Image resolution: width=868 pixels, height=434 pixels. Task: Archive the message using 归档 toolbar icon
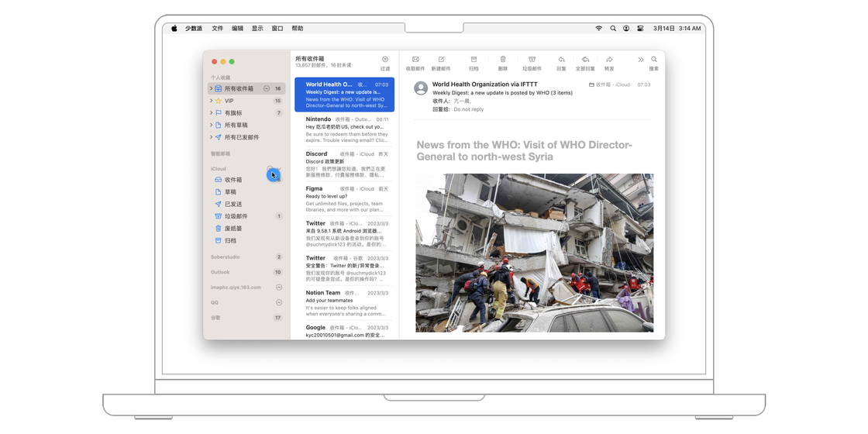474,60
